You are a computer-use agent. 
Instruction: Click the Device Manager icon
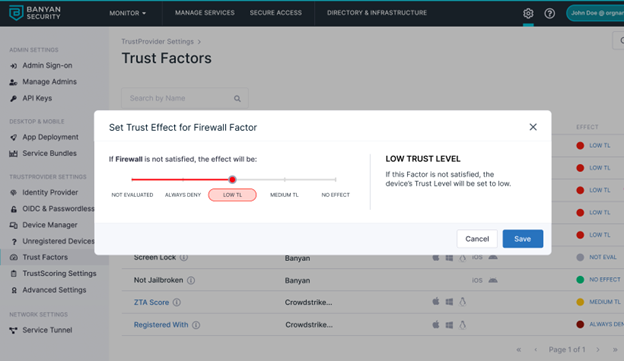14,225
